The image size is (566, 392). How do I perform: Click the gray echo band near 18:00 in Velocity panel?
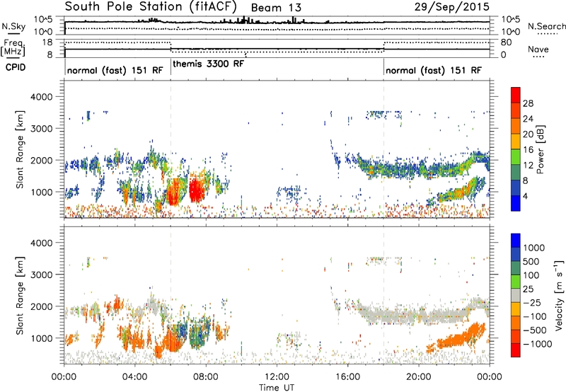pyautogui.click(x=383, y=316)
